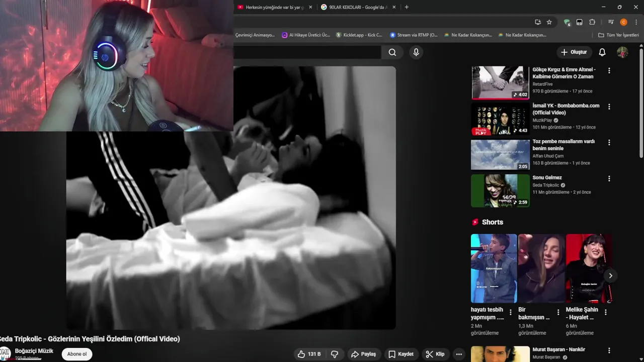The image size is (644, 362).
Task: Open options for hayatı tesbih yapmışım short
Action: 510,312
